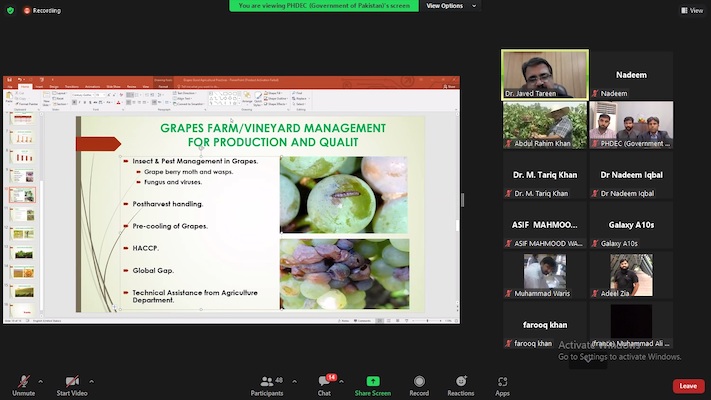Screen dimensions: 711x400
Task: Click the green encryption shield icon
Action: (x=11, y=10)
